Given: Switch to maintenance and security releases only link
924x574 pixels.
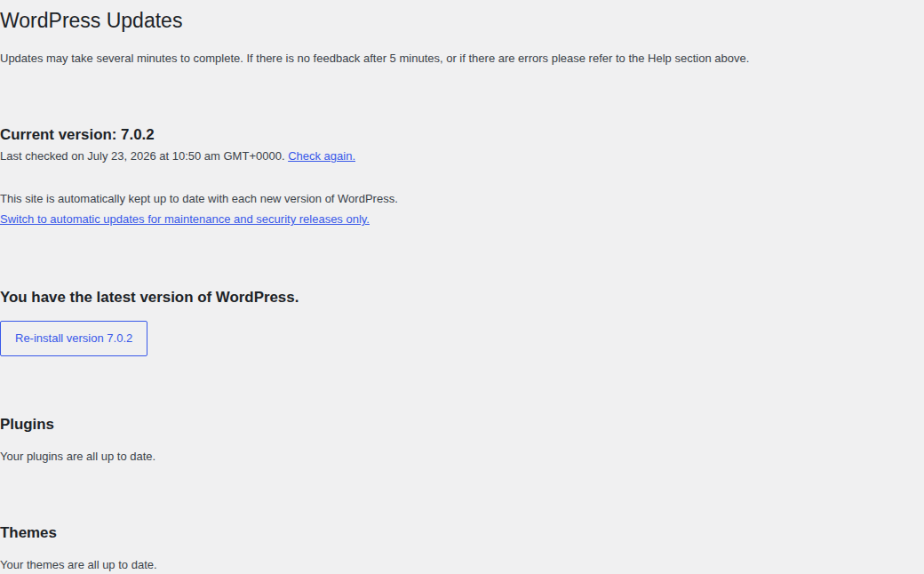Looking at the screenshot, I should pyautogui.click(x=185, y=219).
